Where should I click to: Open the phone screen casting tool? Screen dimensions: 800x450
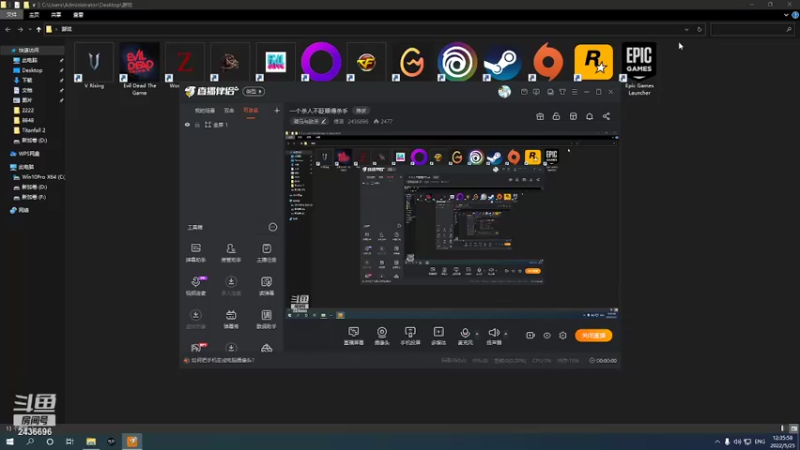point(410,336)
